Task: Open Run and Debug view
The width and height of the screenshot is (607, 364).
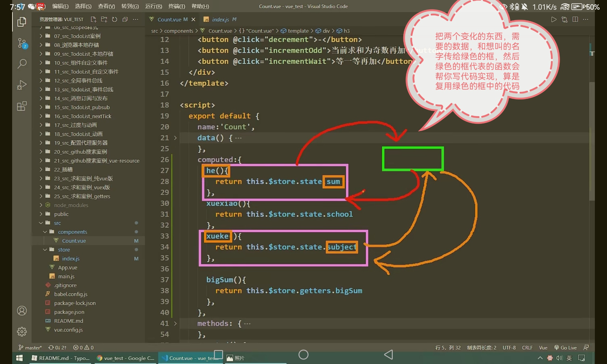Action: point(22,85)
